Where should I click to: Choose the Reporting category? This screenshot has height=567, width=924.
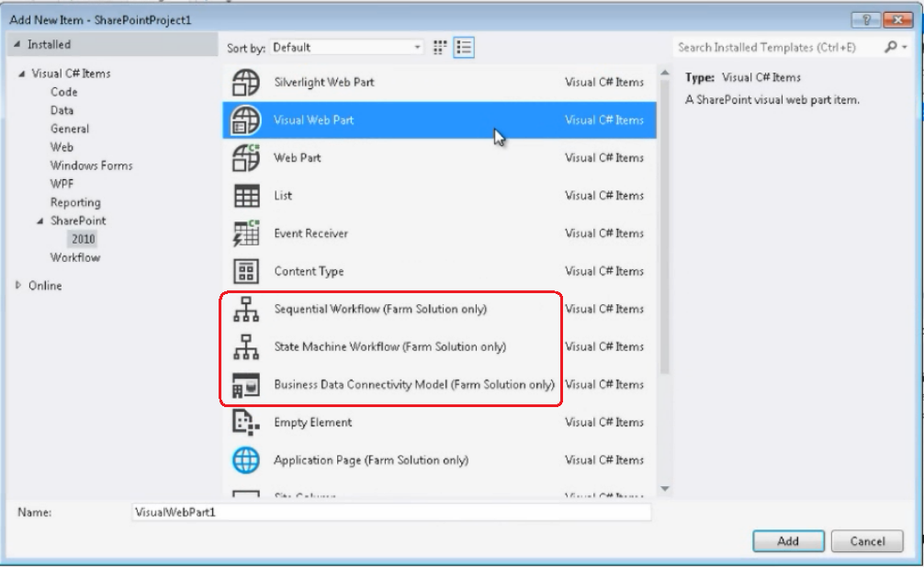click(x=75, y=202)
